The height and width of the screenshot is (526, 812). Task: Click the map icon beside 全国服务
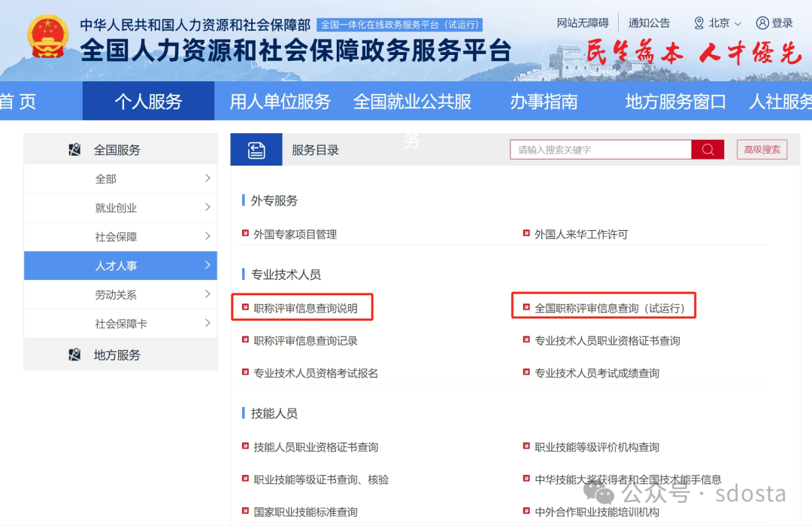pyautogui.click(x=74, y=150)
